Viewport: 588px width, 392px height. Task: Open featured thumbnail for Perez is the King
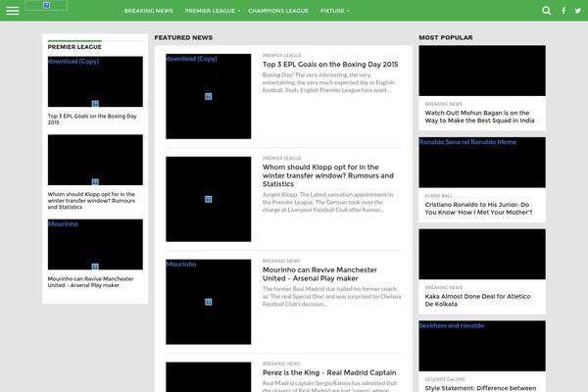pyautogui.click(x=209, y=377)
